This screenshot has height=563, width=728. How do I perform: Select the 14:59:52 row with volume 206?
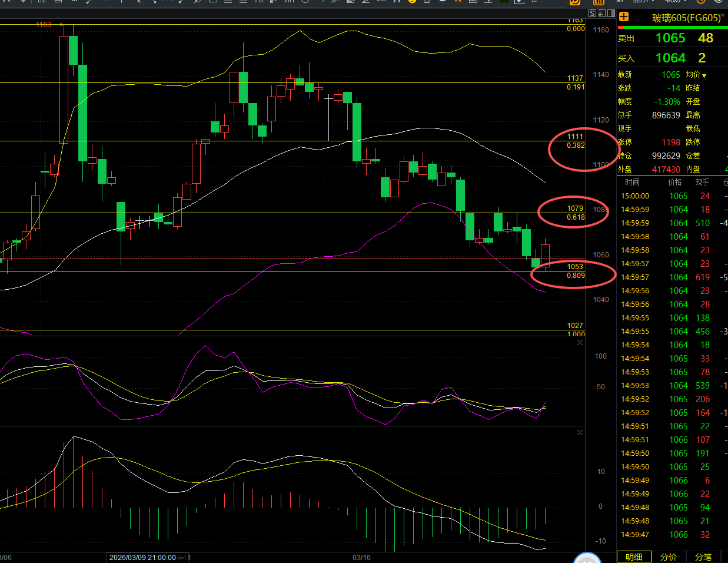tap(672, 399)
